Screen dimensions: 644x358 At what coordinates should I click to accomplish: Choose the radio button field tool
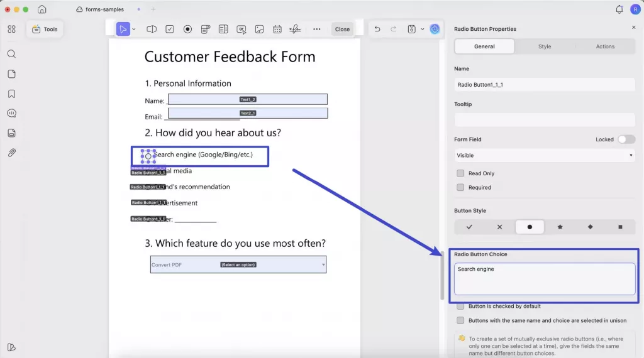tap(187, 29)
